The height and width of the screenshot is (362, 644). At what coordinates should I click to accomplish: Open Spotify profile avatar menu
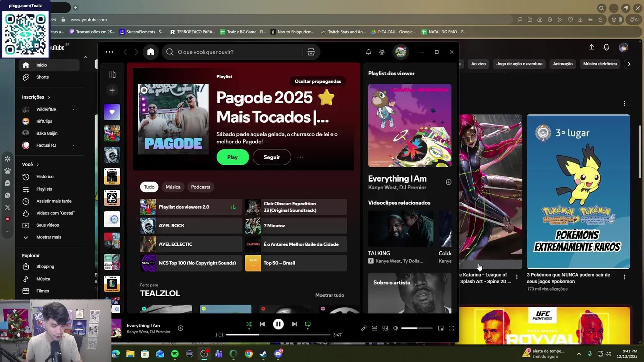point(400,52)
